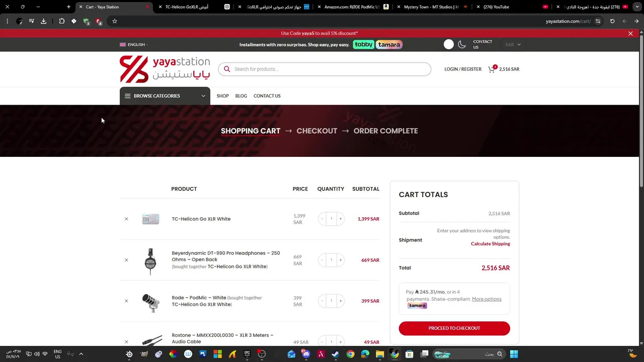Click the TC-Helicon quantity input field
644x362 pixels.
[x=331, y=219]
